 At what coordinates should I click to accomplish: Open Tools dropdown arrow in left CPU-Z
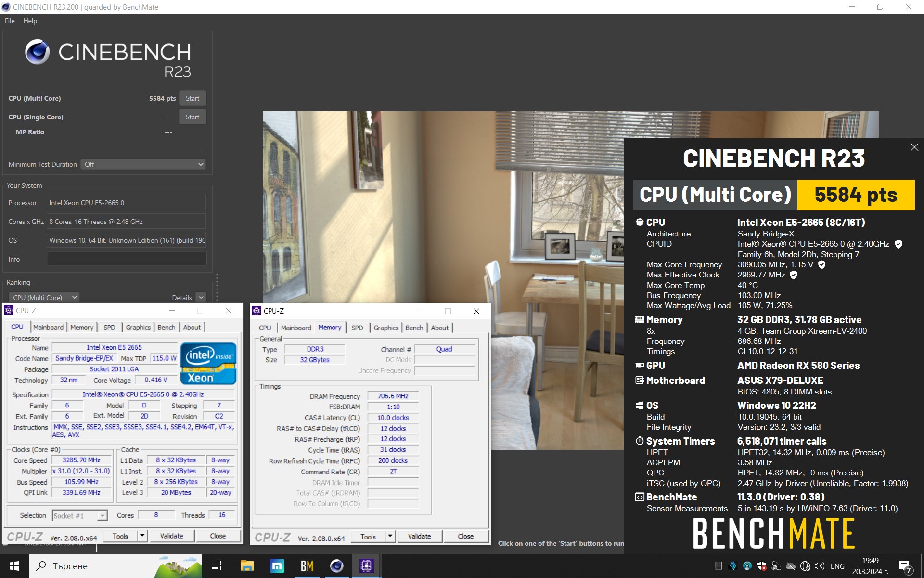point(142,536)
